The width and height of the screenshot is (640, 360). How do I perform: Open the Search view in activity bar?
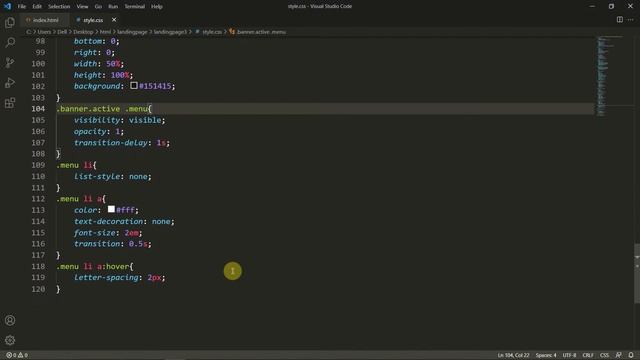pyautogui.click(x=10, y=42)
